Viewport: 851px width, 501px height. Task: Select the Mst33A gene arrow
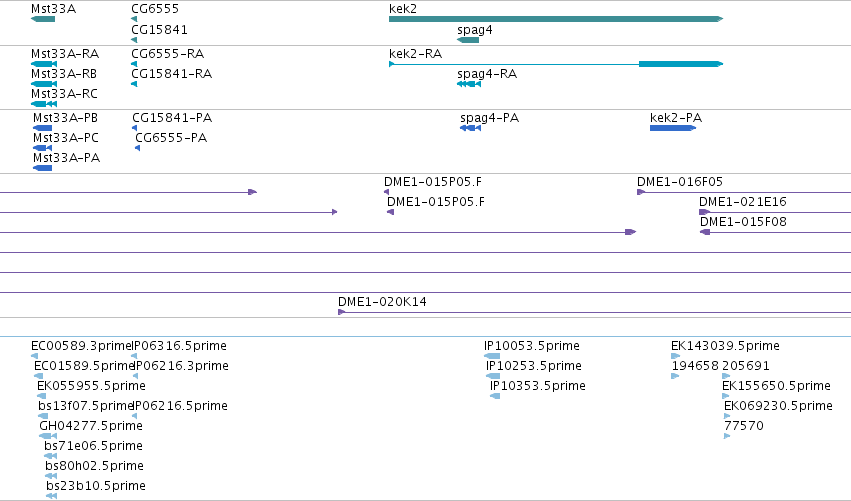[x=43, y=19]
